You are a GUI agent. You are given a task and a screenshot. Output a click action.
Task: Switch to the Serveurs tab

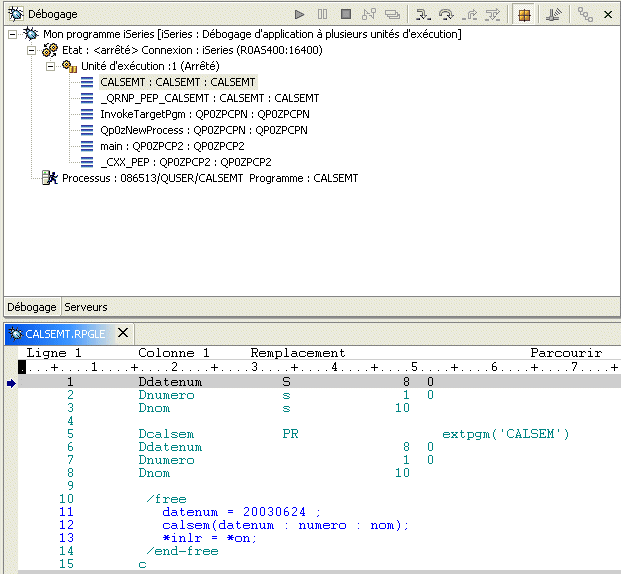86,307
